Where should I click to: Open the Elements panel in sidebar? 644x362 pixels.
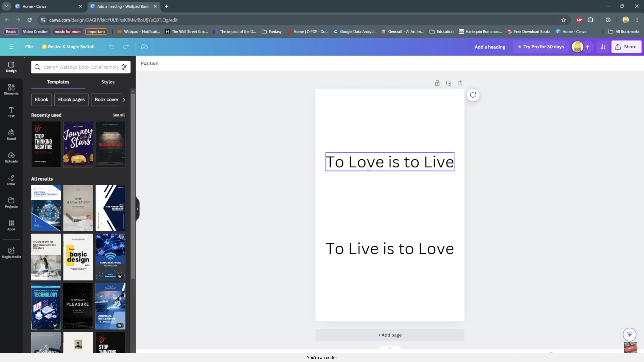pyautogui.click(x=11, y=89)
